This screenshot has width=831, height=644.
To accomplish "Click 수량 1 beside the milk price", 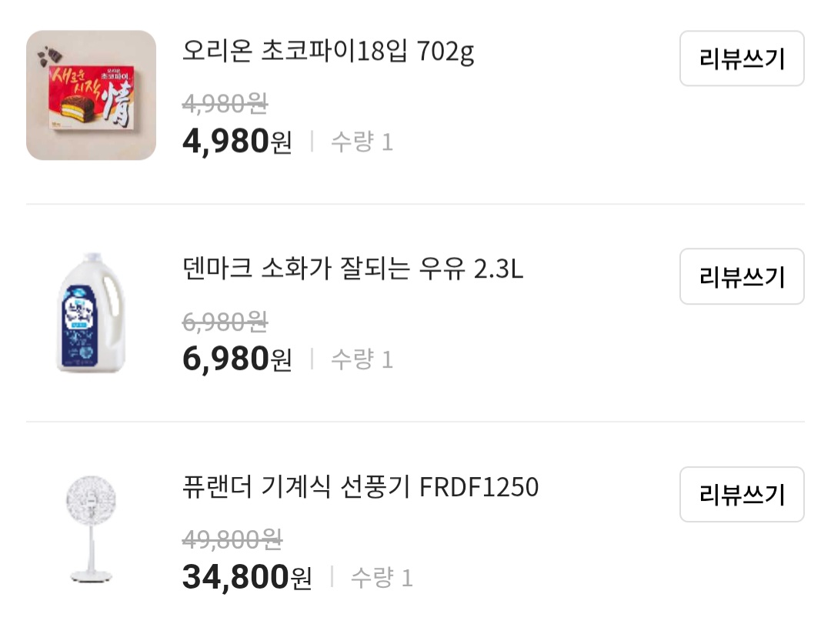I will pos(362,359).
